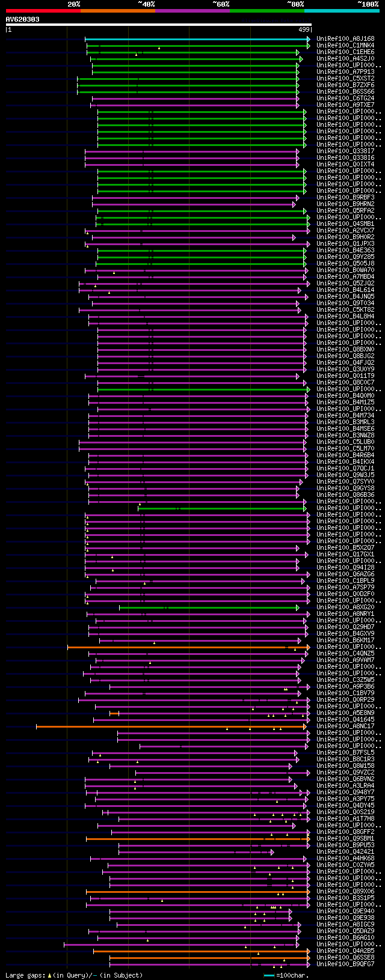Viewport: 385px width, 980px height.
Task: Select UniRef100_Q338I7 hit
Action: click(345, 151)
